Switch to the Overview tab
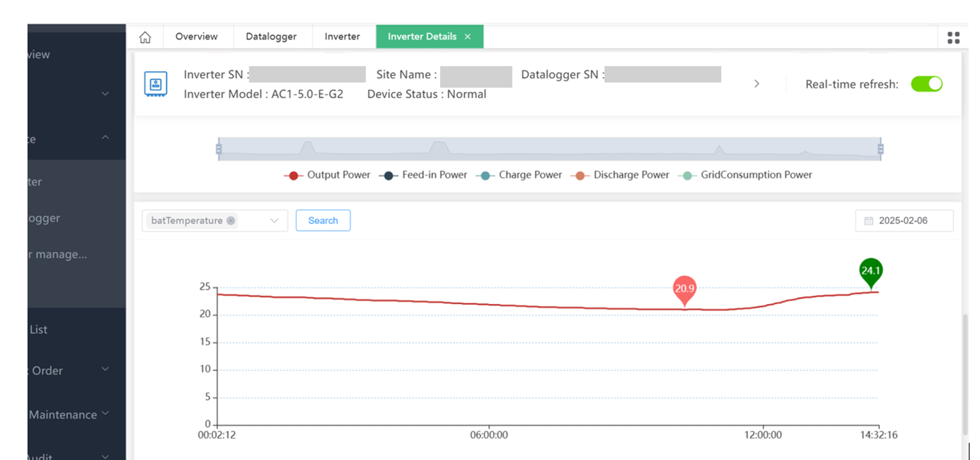Viewport: 980px width, 460px height. coord(196,37)
